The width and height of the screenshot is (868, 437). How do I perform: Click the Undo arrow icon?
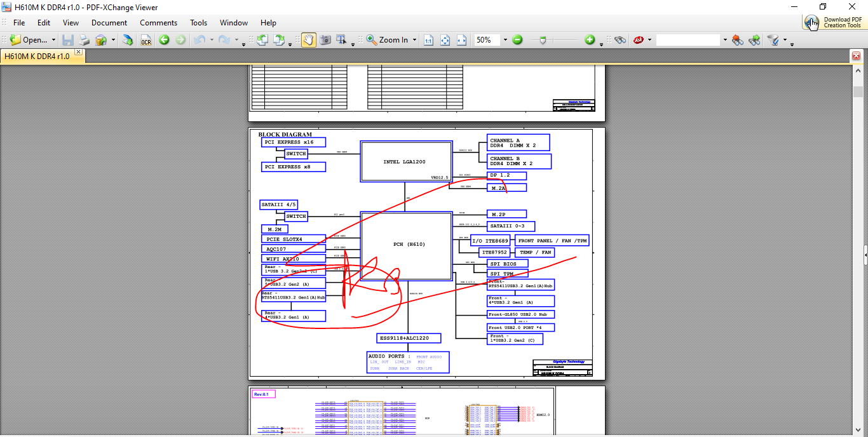[199, 40]
